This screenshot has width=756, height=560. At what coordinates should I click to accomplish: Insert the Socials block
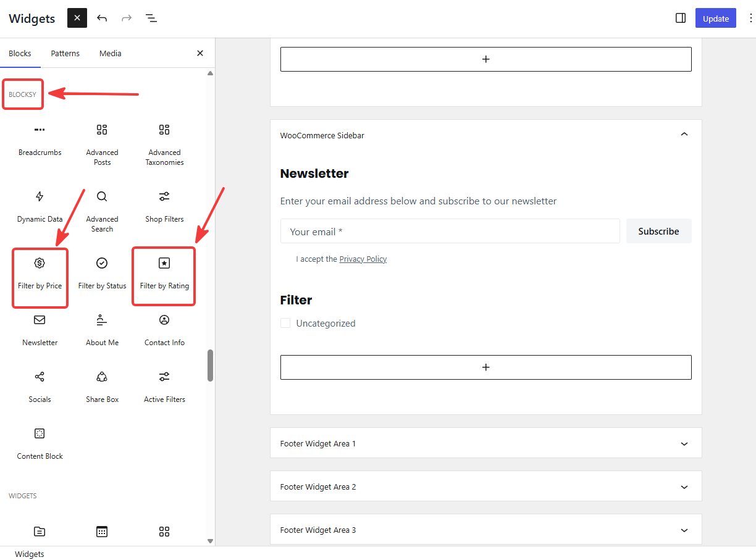tap(40, 388)
